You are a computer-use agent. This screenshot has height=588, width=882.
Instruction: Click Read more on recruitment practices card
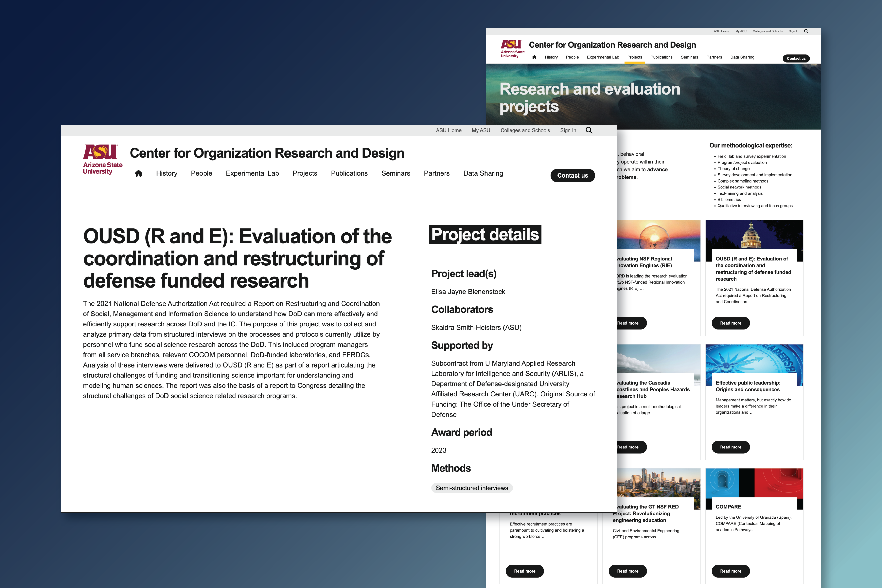524,571
